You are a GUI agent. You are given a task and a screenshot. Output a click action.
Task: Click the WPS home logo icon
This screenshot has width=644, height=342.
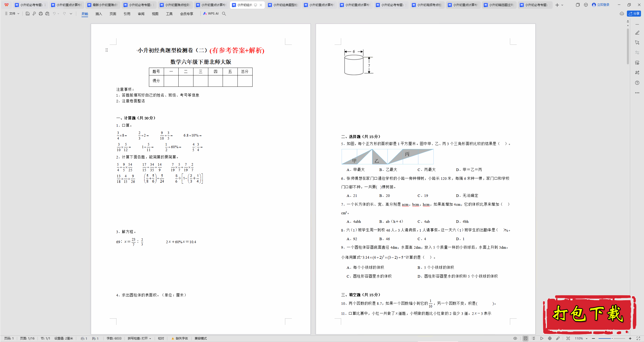(x=7, y=5)
